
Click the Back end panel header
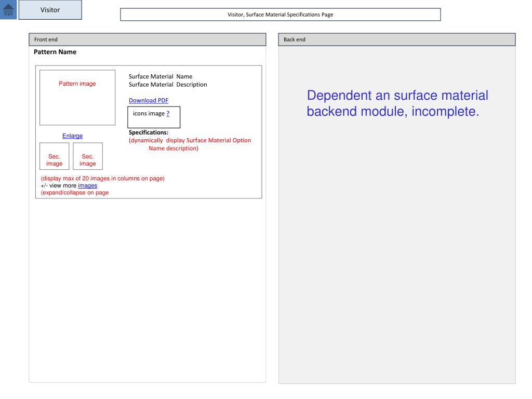pos(396,39)
